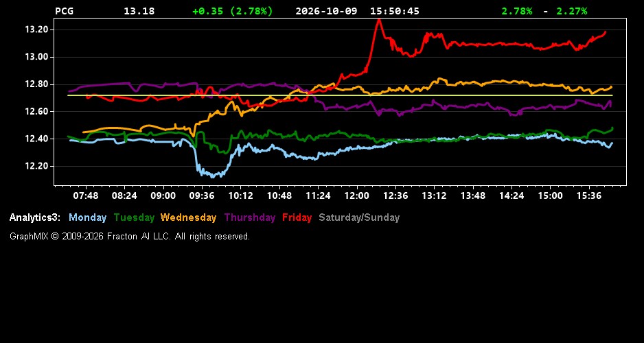Screen dimensions: 644x343
Task: Click the 12:00 time axis label
Action: (x=356, y=196)
